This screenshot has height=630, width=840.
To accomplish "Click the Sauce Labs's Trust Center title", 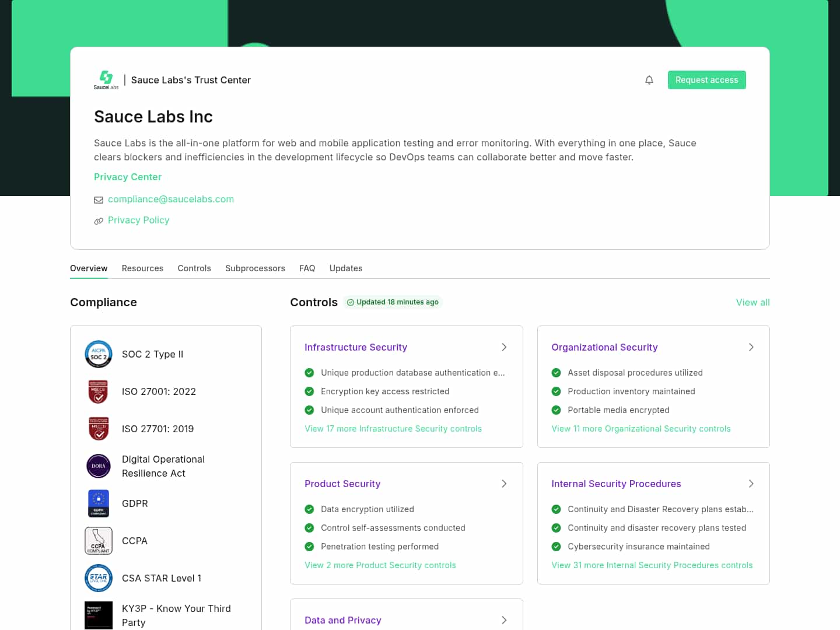I will 191,80.
